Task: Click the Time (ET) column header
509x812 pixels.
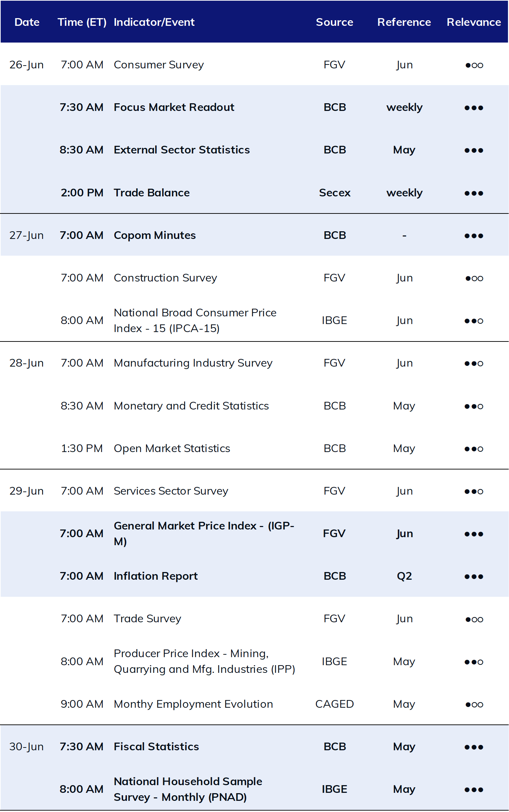Action: pyautogui.click(x=82, y=22)
